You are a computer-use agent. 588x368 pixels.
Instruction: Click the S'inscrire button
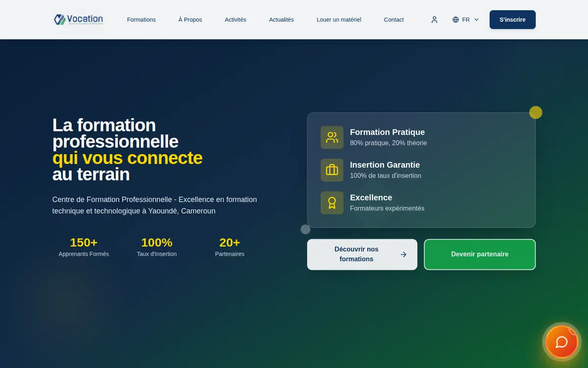point(513,20)
